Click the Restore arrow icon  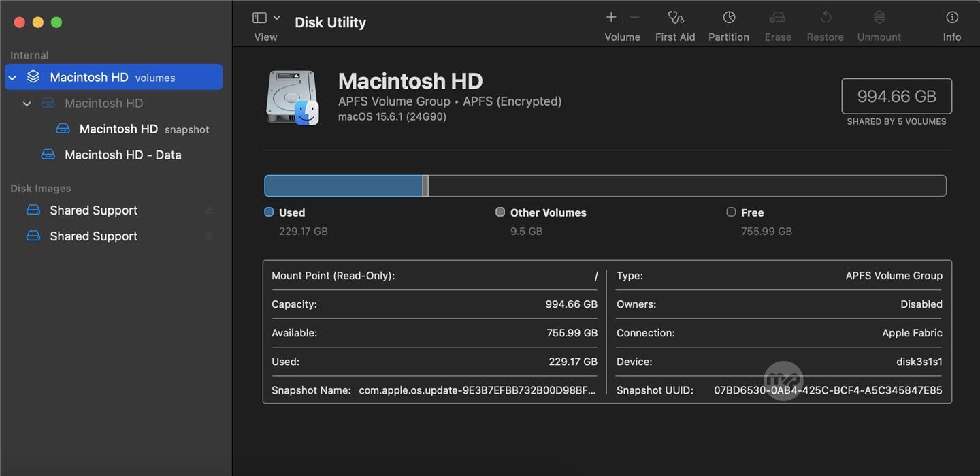pos(826,17)
